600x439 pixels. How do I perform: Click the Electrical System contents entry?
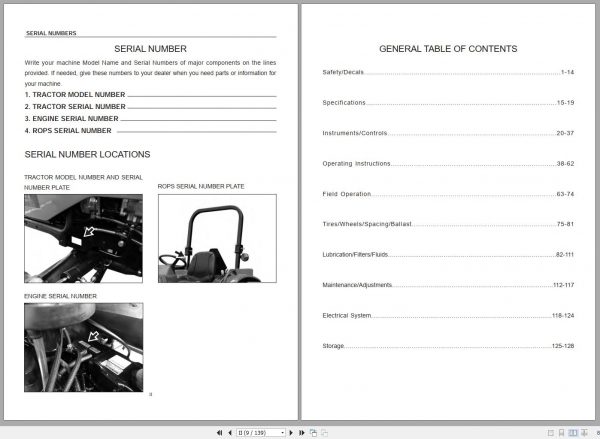tap(448, 315)
